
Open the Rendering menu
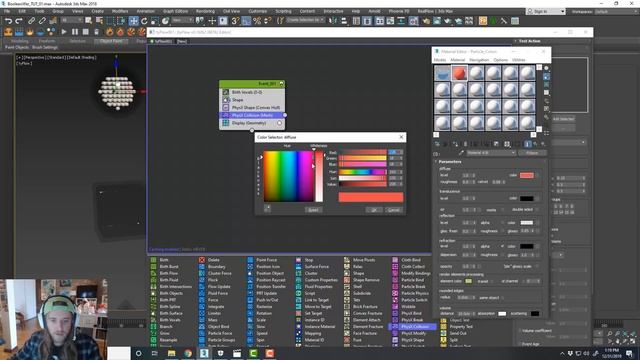point(205,11)
